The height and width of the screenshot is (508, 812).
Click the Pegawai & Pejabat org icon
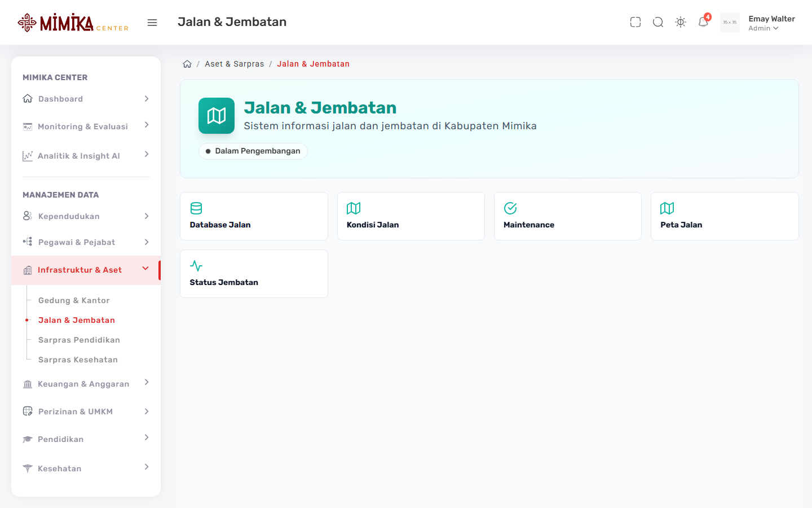point(28,242)
